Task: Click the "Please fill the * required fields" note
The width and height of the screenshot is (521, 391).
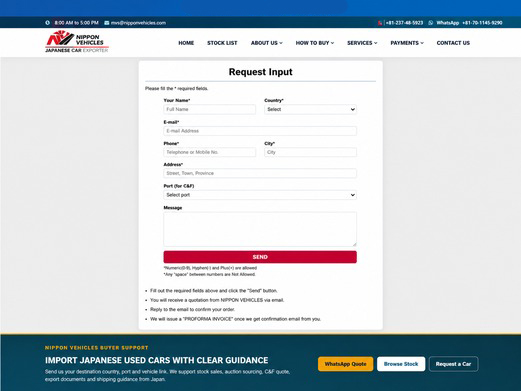Action: [176, 89]
